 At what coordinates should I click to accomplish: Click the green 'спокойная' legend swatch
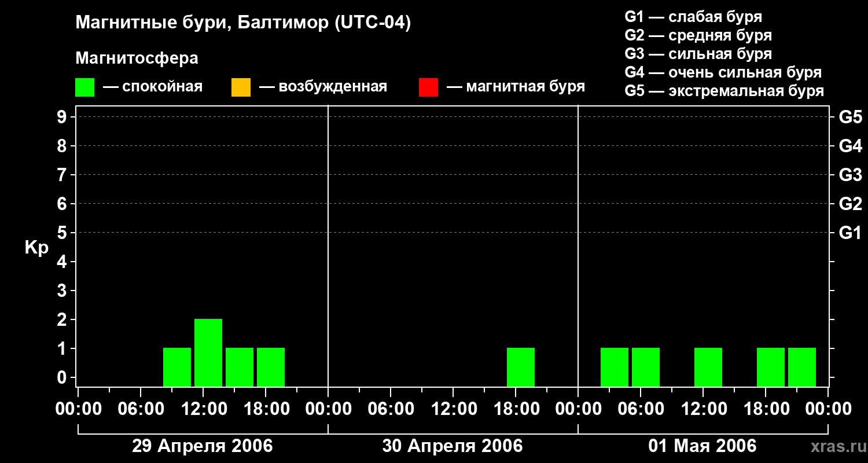click(84, 87)
